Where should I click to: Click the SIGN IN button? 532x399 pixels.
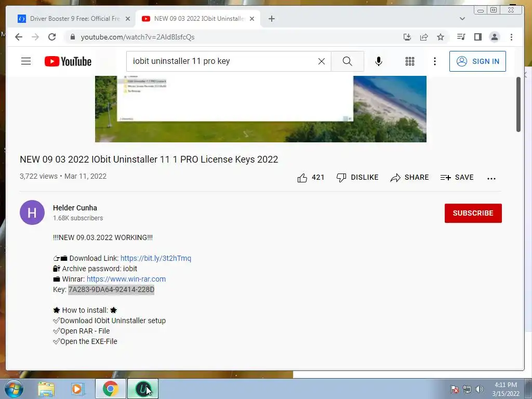click(477, 61)
